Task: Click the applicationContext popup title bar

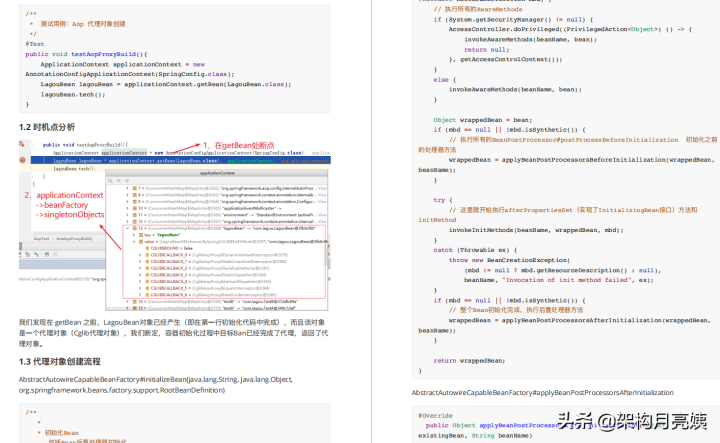Action: point(217,173)
